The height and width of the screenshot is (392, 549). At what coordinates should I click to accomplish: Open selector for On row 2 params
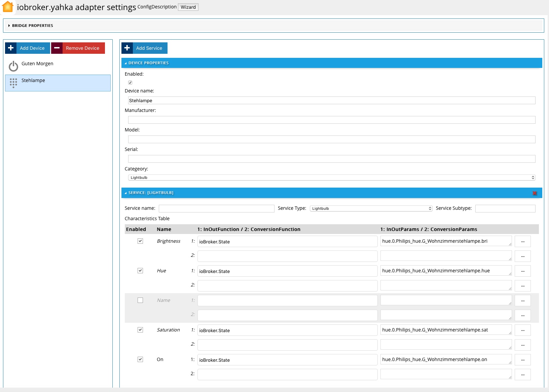pos(523,375)
